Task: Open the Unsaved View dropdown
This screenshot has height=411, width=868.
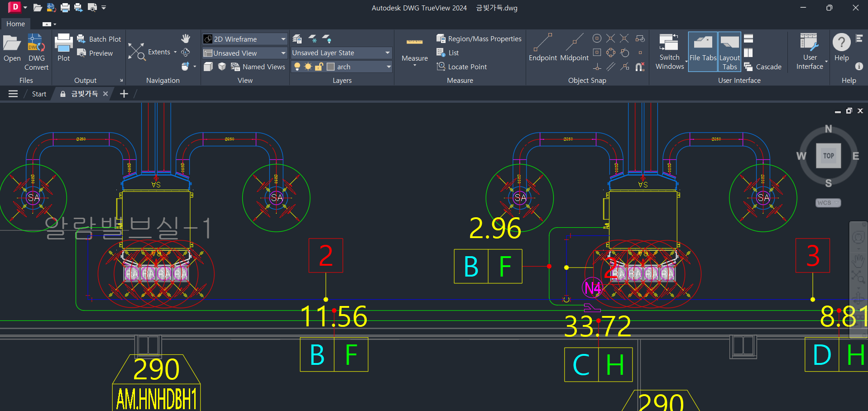Action: click(x=245, y=53)
